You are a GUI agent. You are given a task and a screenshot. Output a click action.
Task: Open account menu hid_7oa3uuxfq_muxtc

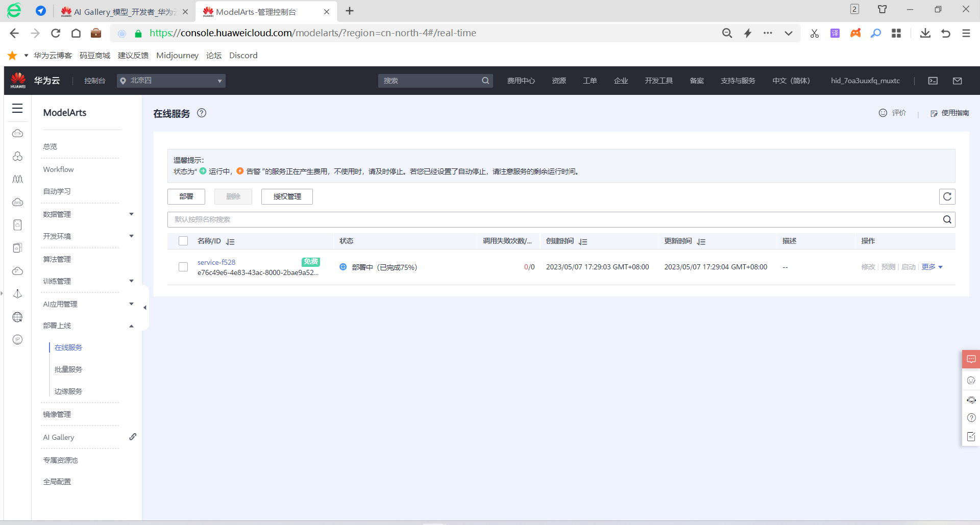(865, 81)
